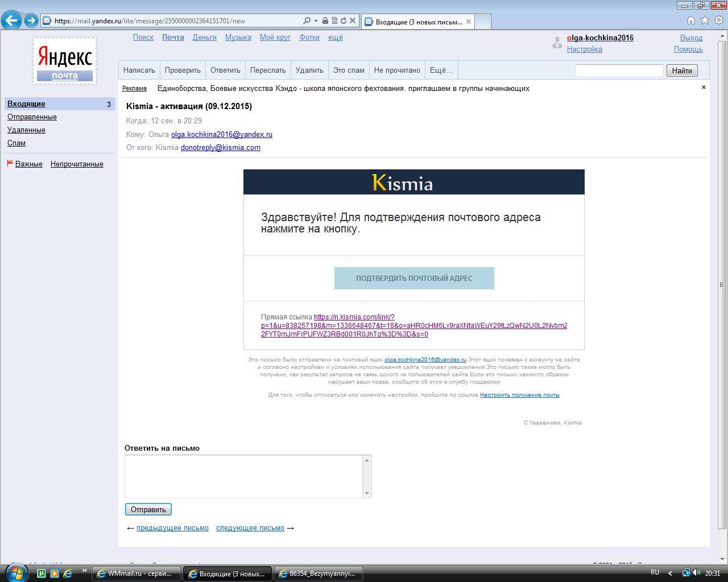Open browser Tools gear icon

(719, 20)
